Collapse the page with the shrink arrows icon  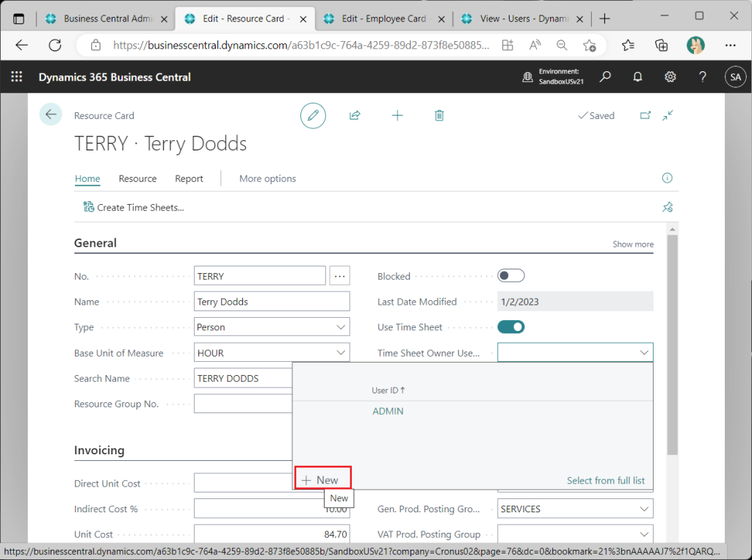click(x=668, y=115)
